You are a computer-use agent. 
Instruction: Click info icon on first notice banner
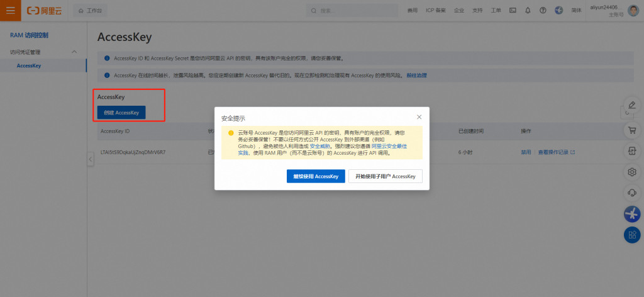coord(107,59)
